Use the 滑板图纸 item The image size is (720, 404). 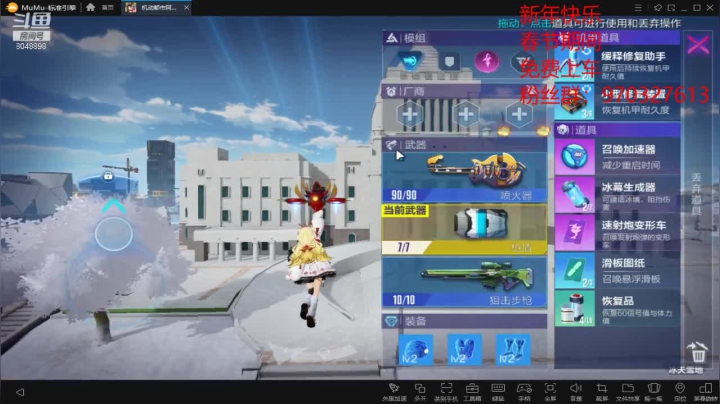pyautogui.click(x=617, y=270)
